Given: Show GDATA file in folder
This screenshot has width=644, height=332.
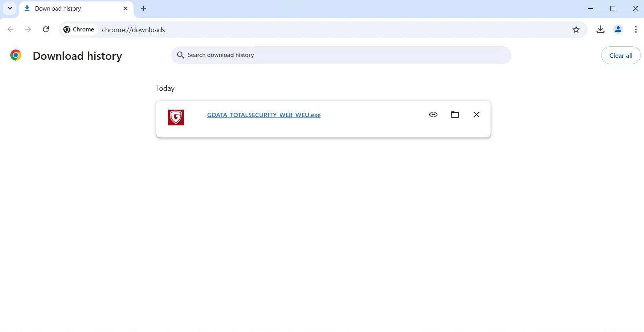Looking at the screenshot, I should [x=455, y=115].
